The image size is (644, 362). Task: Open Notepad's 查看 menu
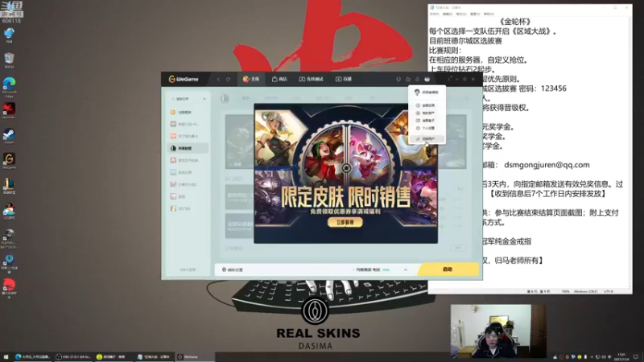475,14
